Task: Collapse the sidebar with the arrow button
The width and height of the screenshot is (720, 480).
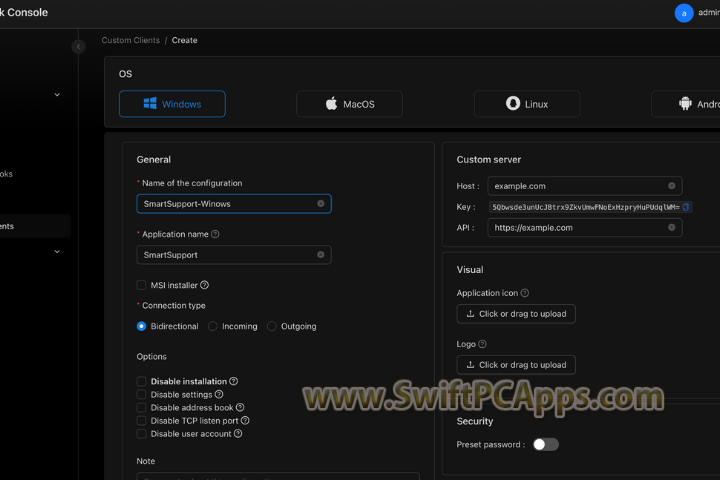Action: [79, 46]
